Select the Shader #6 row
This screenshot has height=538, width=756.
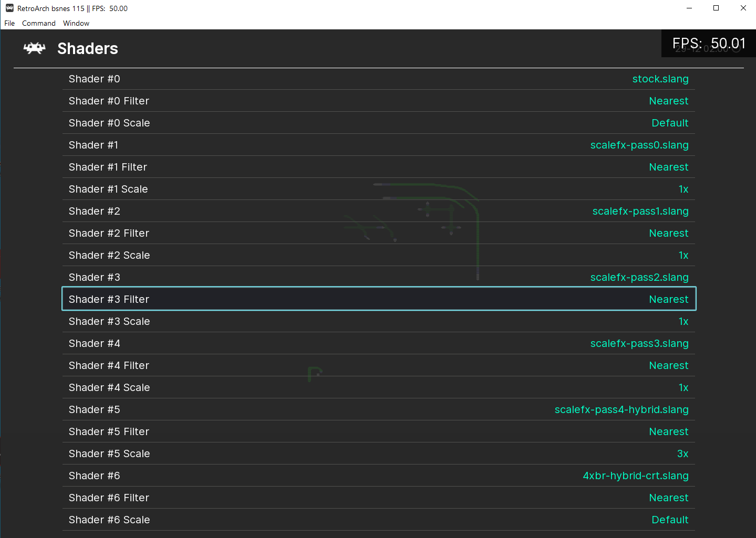(x=378, y=476)
